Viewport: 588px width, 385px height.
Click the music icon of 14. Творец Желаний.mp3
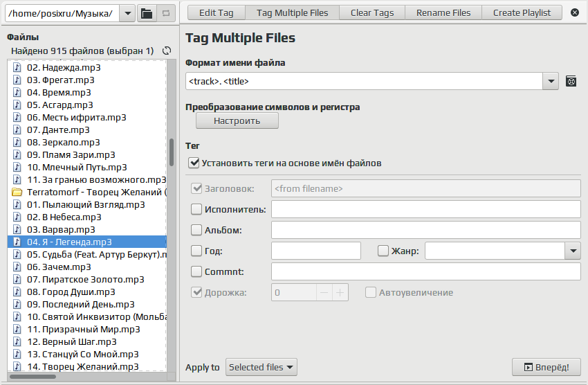[17, 366]
